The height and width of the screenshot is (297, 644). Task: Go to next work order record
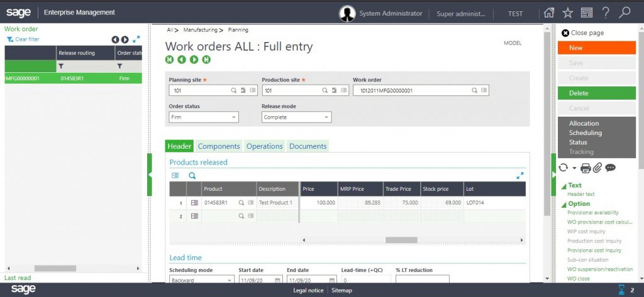click(194, 60)
